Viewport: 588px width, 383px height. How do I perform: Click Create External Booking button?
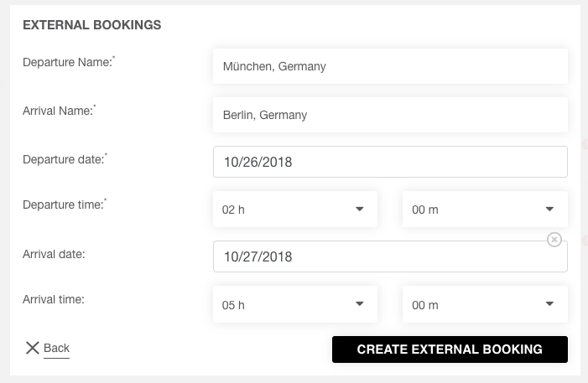tap(450, 349)
